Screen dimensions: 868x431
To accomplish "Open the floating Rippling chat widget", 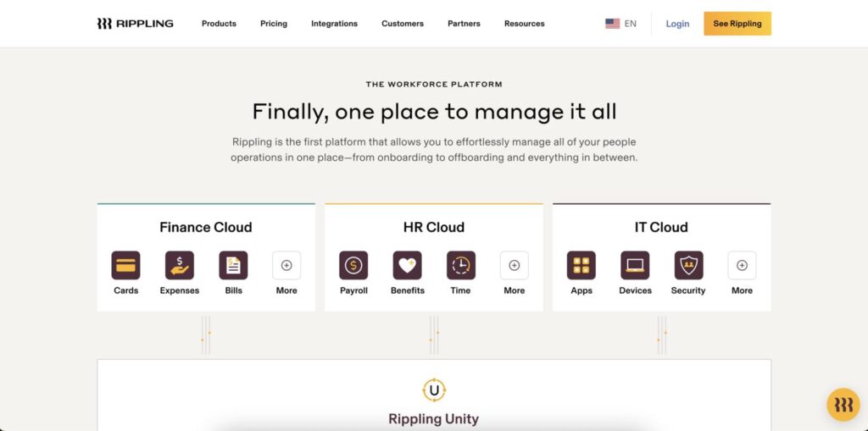I will tap(843, 405).
